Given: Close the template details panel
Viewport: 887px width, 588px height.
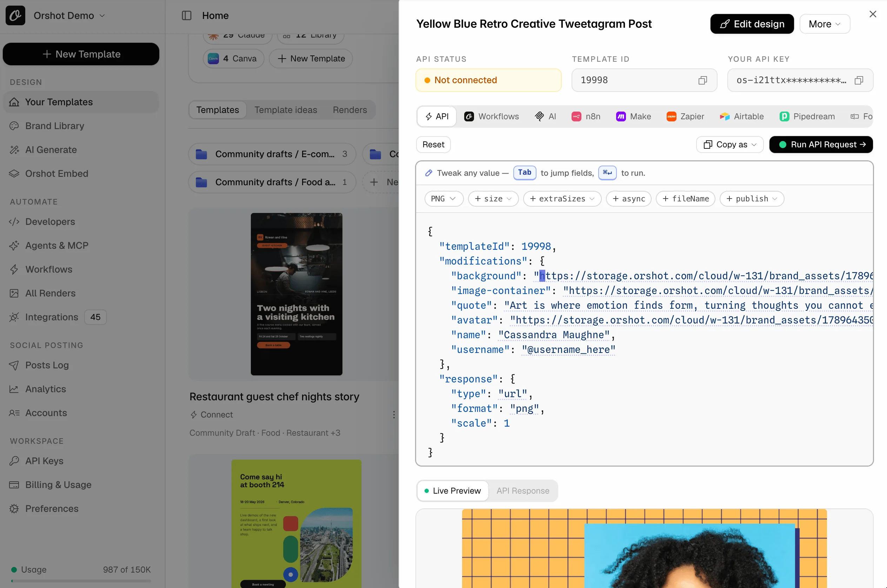Looking at the screenshot, I should 873,14.
